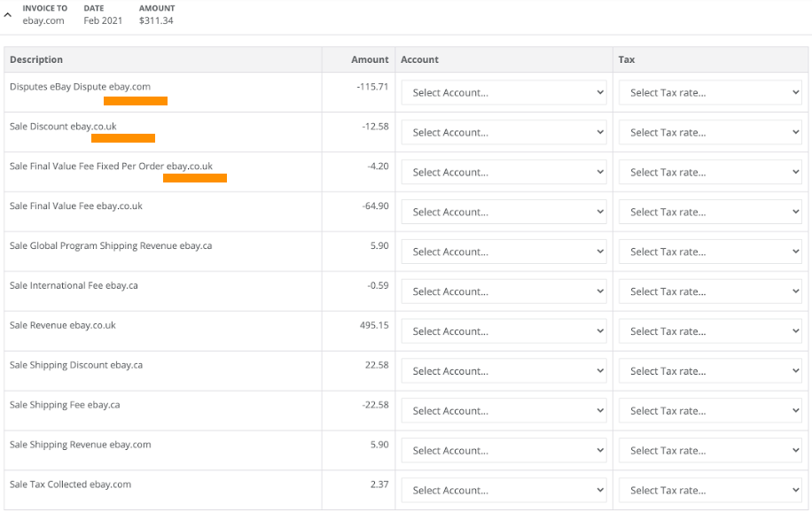Open Select Tax rate for Disputes eBay Dispute row
Viewport: 812px width, 512px height.
click(x=710, y=93)
